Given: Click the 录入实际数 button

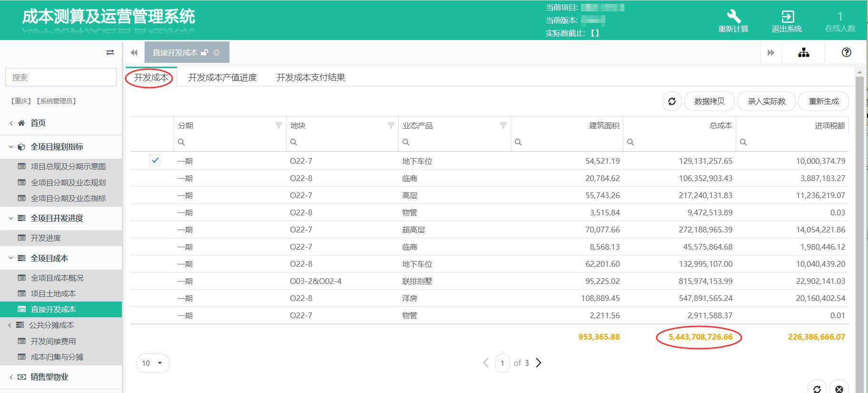Looking at the screenshot, I should click(x=766, y=101).
